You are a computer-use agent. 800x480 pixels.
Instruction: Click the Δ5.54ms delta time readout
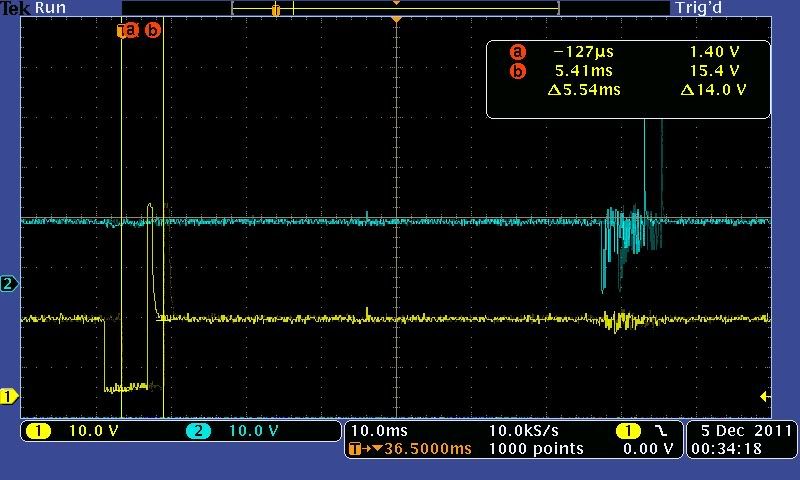[585, 90]
